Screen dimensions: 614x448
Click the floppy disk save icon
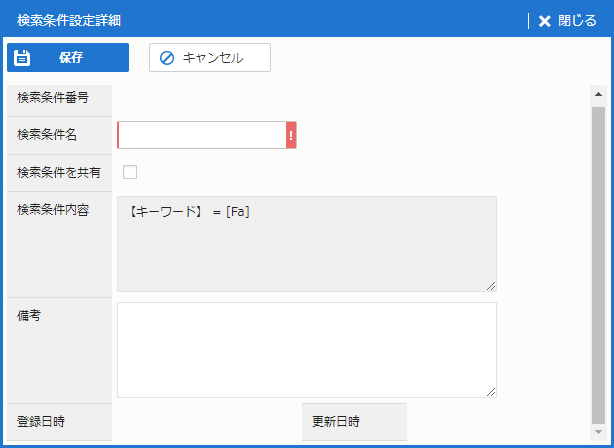pos(23,58)
